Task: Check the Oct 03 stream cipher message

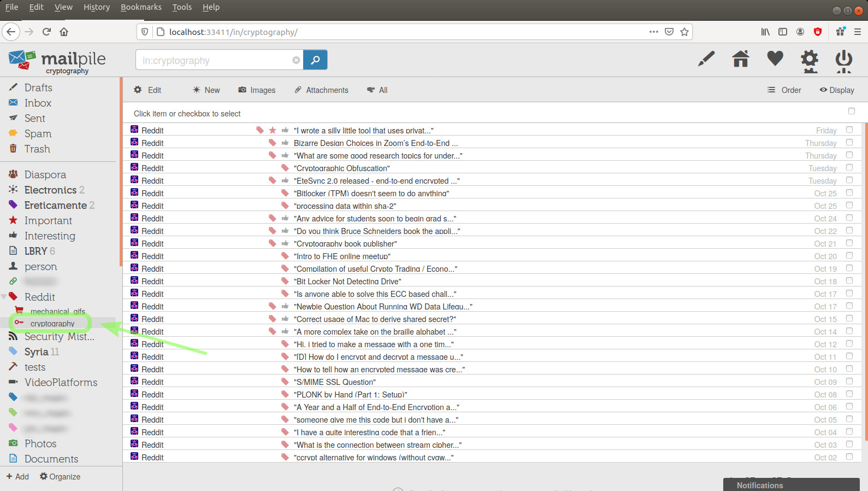Action: pyautogui.click(x=849, y=444)
